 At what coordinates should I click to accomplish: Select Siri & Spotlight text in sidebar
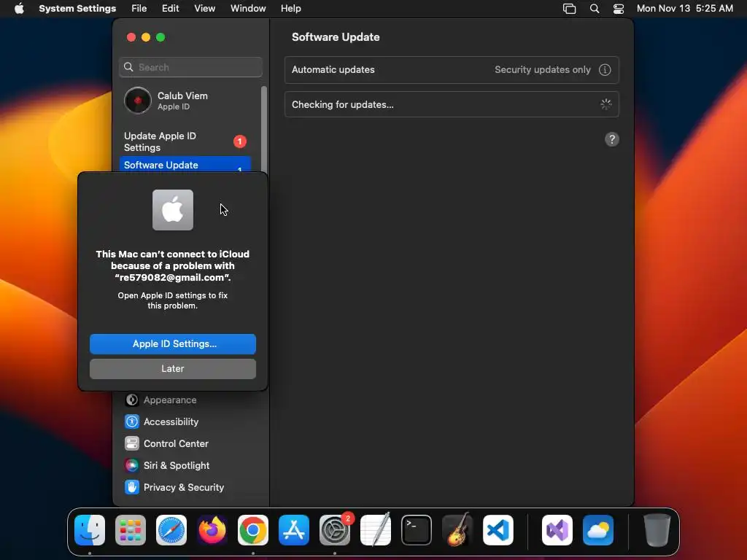[x=177, y=466]
